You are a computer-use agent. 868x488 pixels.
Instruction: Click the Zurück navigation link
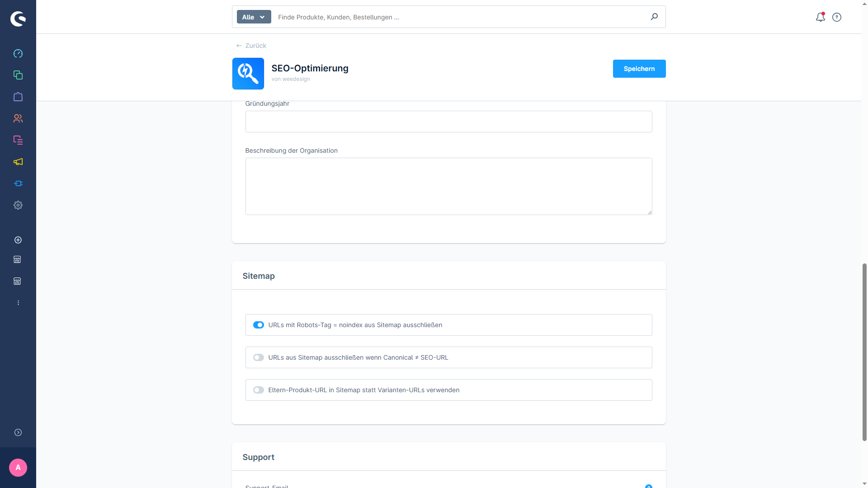click(x=251, y=46)
